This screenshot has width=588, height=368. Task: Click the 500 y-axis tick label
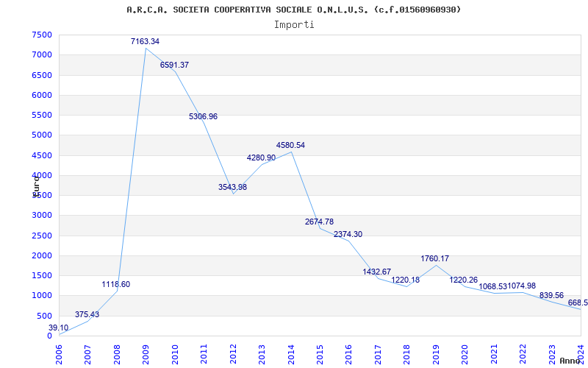click(x=44, y=316)
